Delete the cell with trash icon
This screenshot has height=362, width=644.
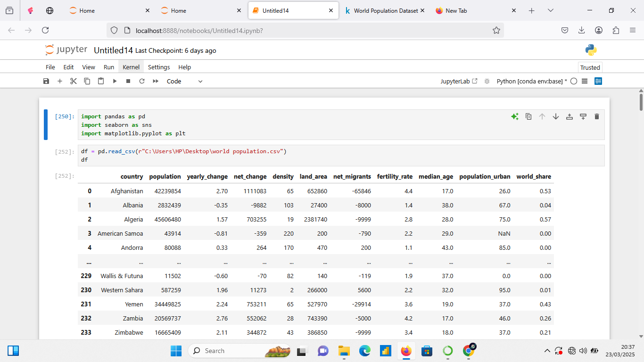pos(597,116)
